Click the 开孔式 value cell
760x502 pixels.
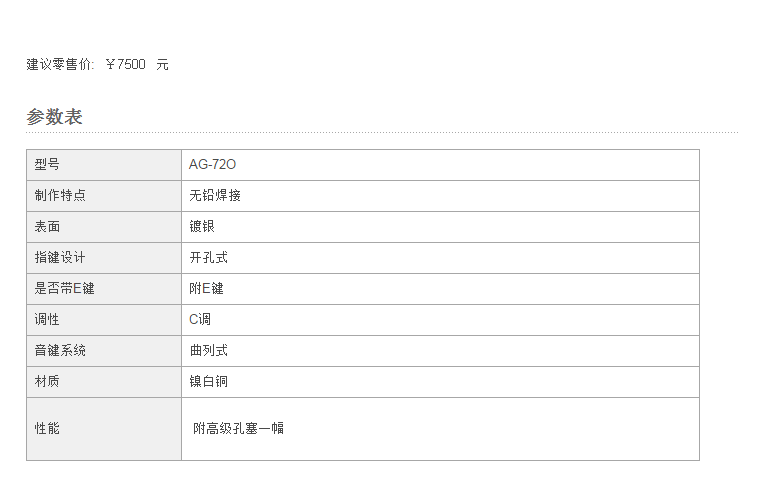(440, 258)
